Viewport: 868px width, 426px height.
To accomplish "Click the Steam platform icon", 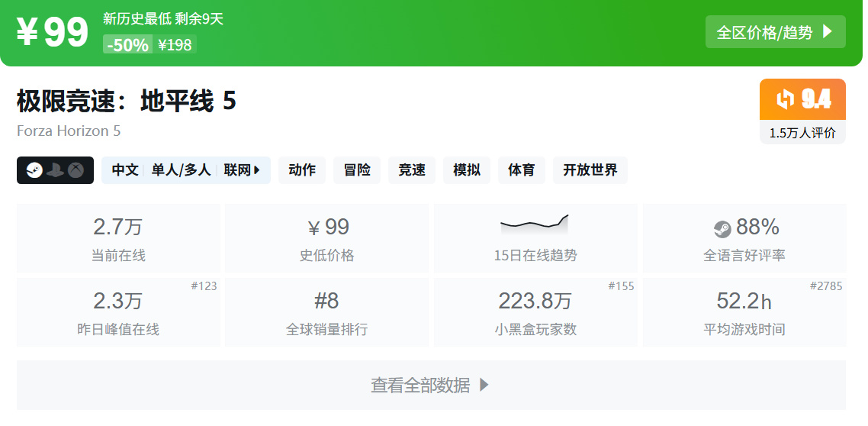I will point(34,170).
